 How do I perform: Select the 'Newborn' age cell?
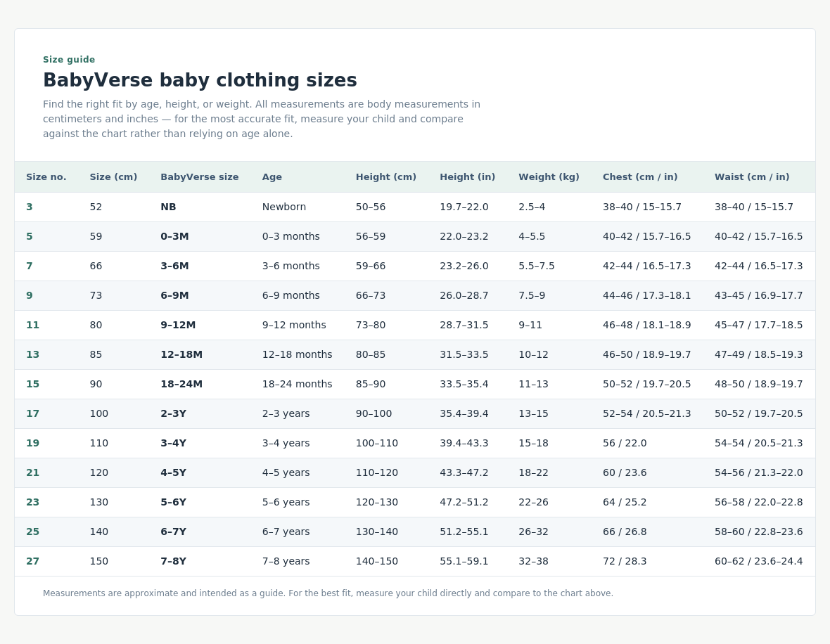pos(283,207)
